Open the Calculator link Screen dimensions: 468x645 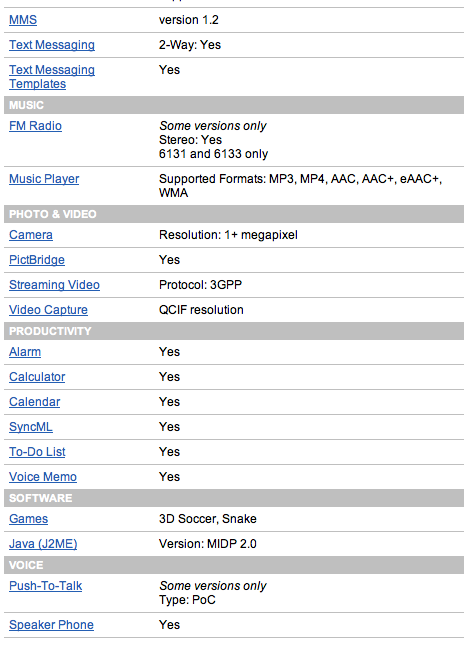click(37, 377)
